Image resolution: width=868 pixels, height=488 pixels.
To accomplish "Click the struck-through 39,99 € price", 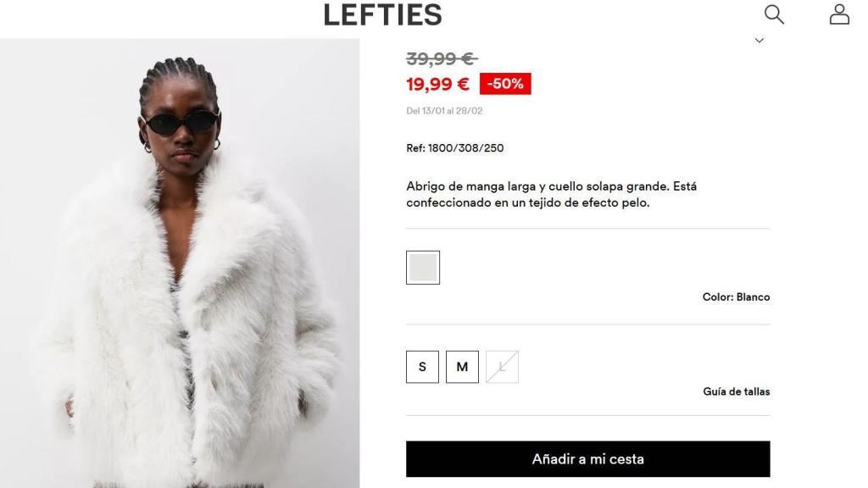I will click(x=441, y=58).
